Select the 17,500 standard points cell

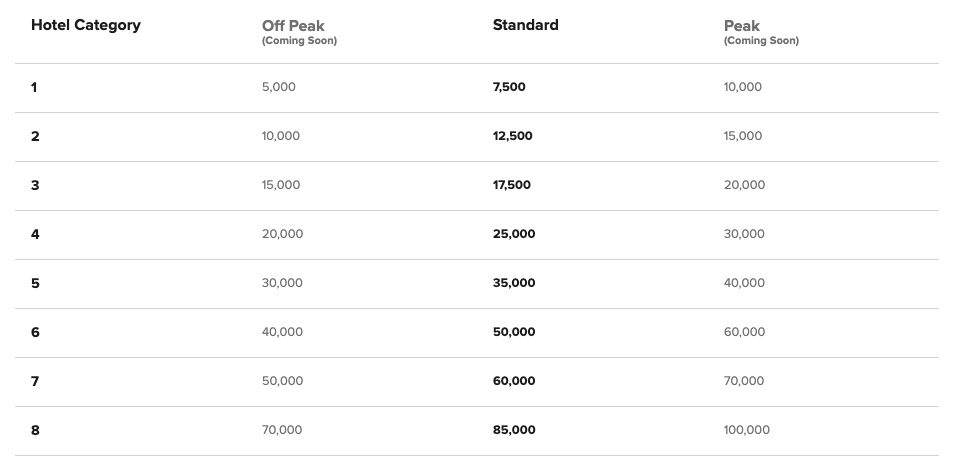pos(512,185)
